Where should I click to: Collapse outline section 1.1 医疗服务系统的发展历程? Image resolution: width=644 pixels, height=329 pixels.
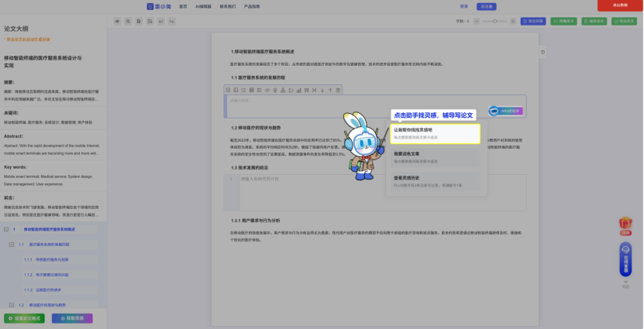pyautogui.click(x=12, y=245)
